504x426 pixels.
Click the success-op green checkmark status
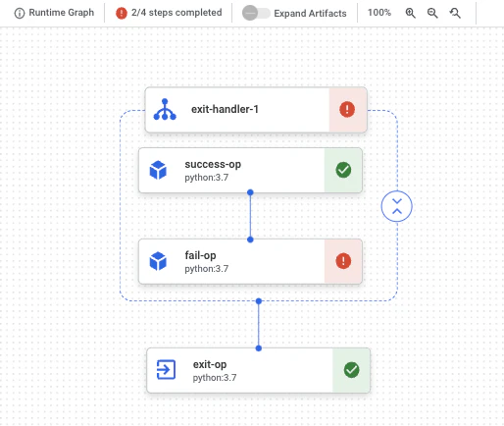343,170
